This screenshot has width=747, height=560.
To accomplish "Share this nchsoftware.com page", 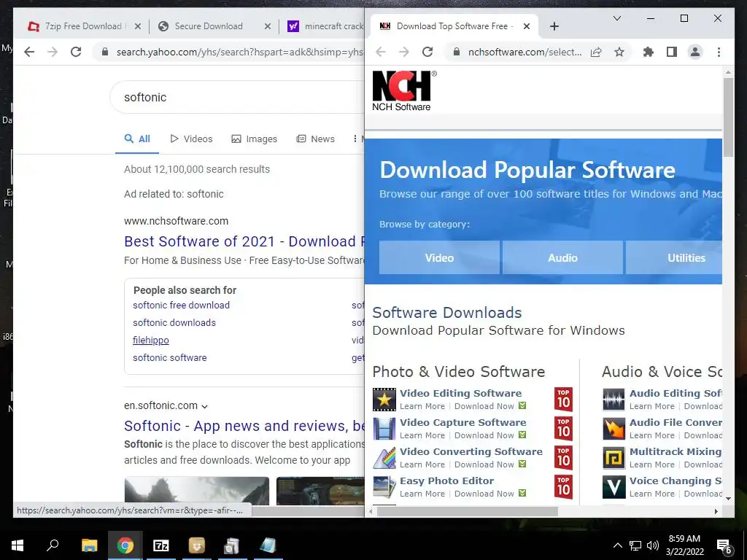I will (x=596, y=52).
